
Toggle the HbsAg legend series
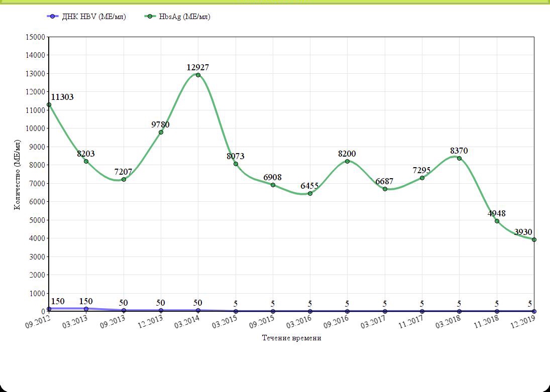point(178,17)
